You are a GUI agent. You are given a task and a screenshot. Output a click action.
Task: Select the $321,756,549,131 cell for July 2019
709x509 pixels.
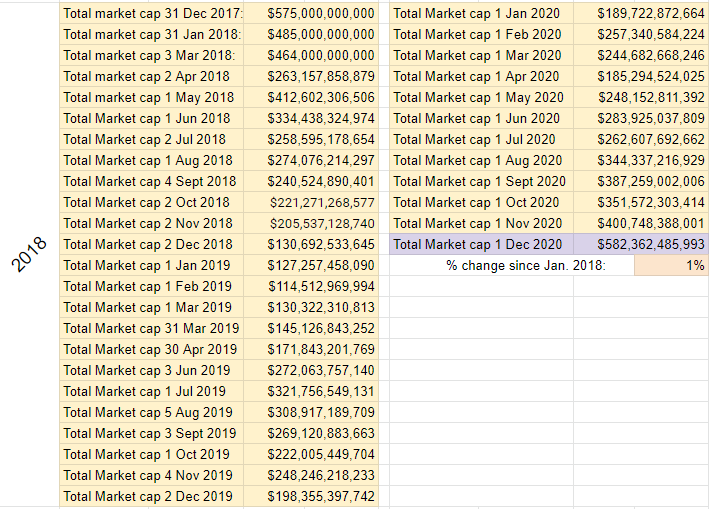tap(311, 391)
